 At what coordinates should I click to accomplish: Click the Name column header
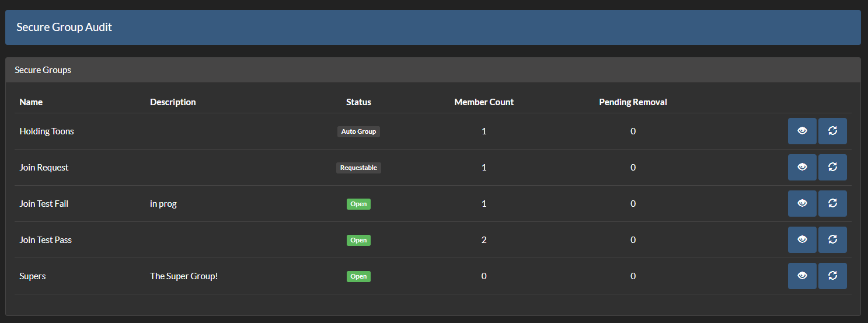(31, 102)
